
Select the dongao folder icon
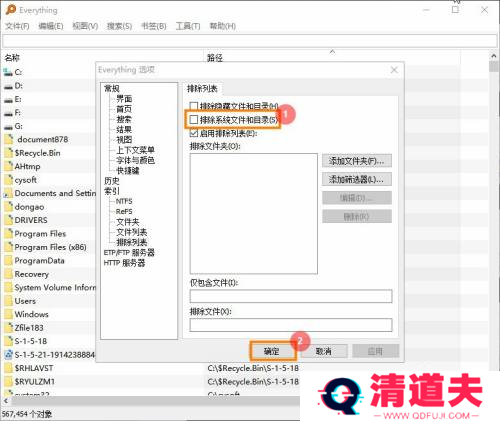[9, 207]
